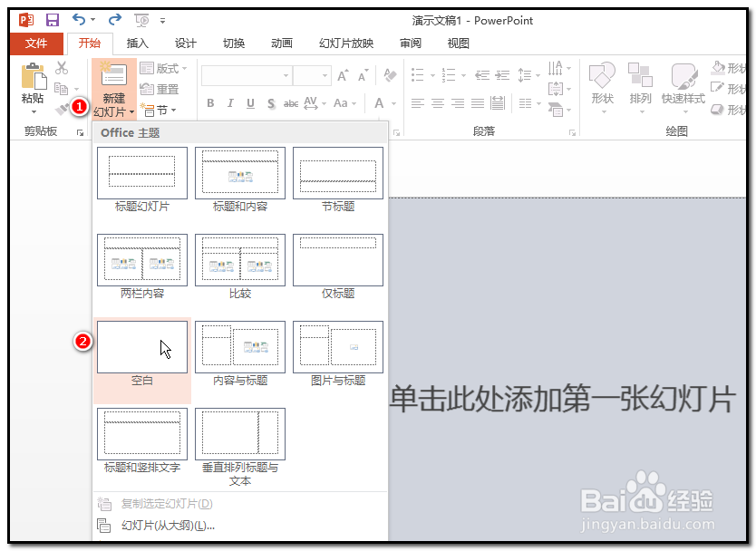756x551 pixels.
Task: Toggle Strikethrough abc formatting
Action: 291,103
